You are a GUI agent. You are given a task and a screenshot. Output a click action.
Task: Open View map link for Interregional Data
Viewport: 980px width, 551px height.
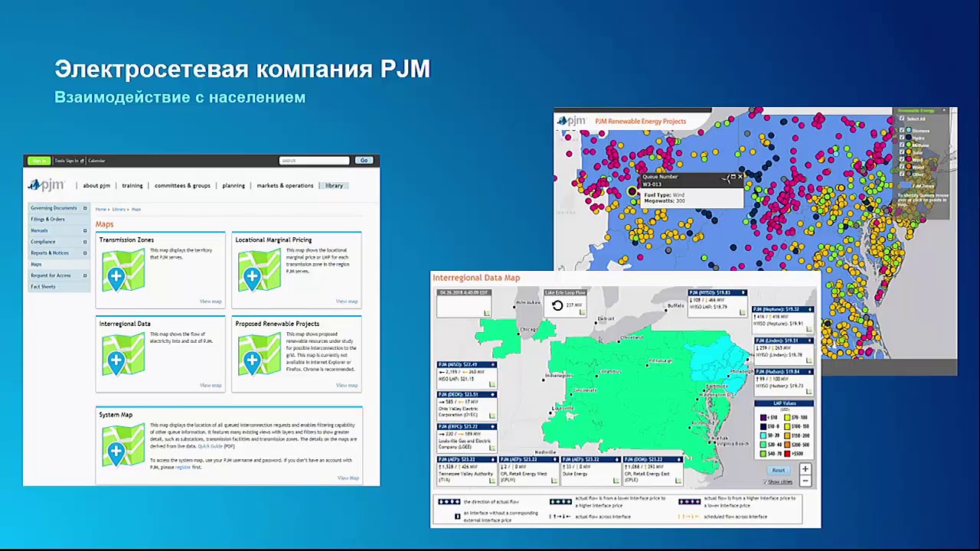(211, 386)
